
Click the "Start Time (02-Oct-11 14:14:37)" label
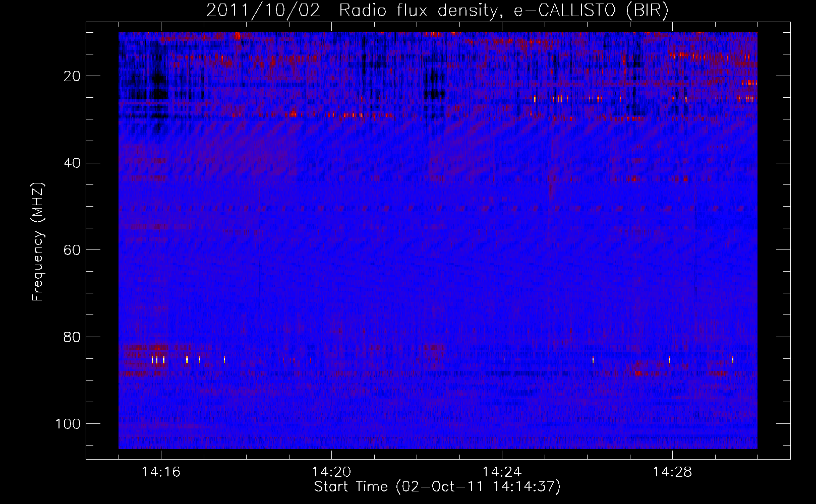click(x=437, y=487)
